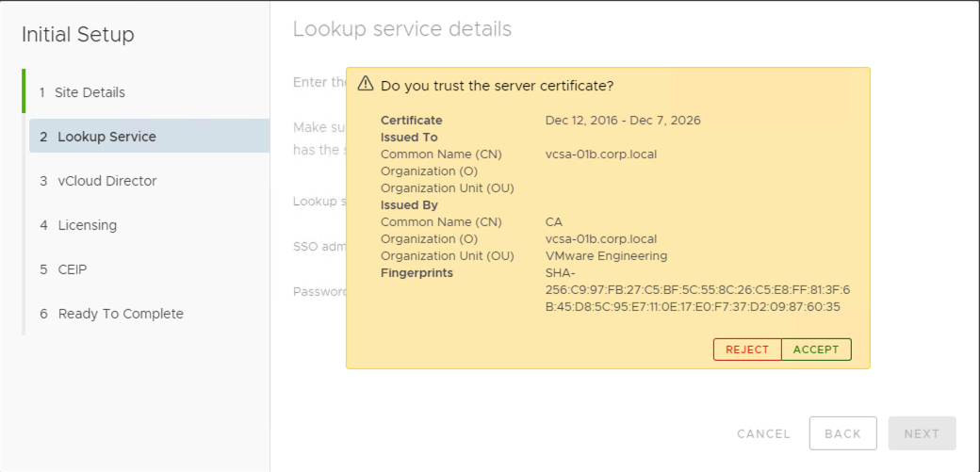Select the Lookup Service step
Screen dimensions: 980x472
106,137
